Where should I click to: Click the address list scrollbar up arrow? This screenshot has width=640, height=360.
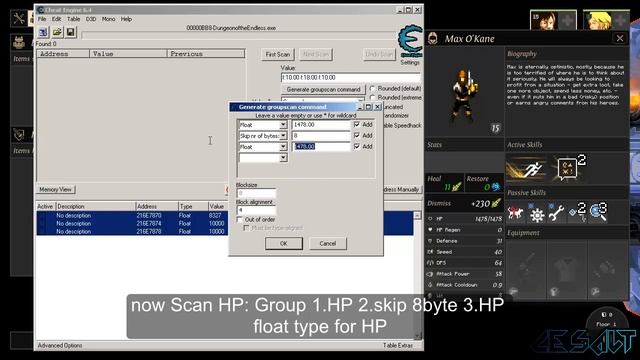point(417,216)
